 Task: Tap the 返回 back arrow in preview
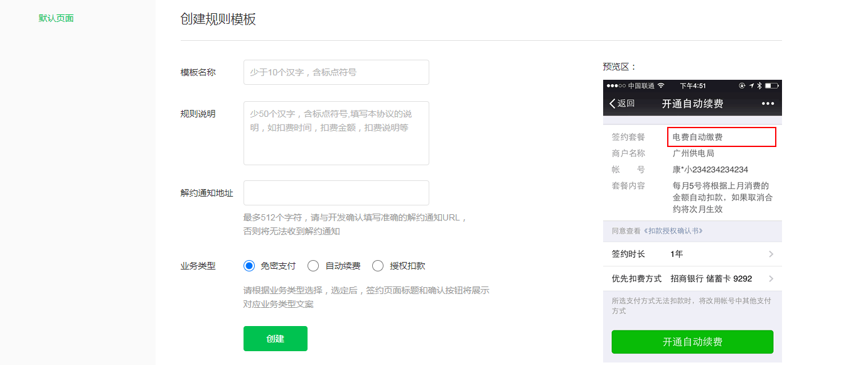point(622,104)
